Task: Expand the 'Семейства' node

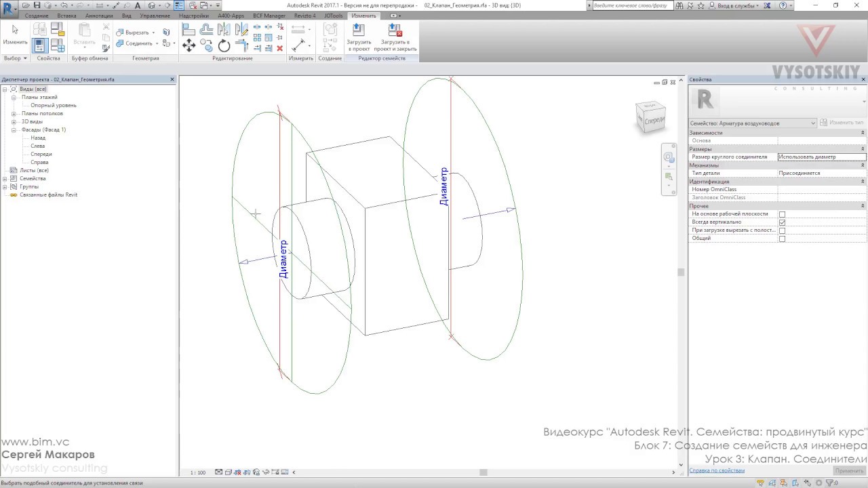Action: (x=5, y=178)
